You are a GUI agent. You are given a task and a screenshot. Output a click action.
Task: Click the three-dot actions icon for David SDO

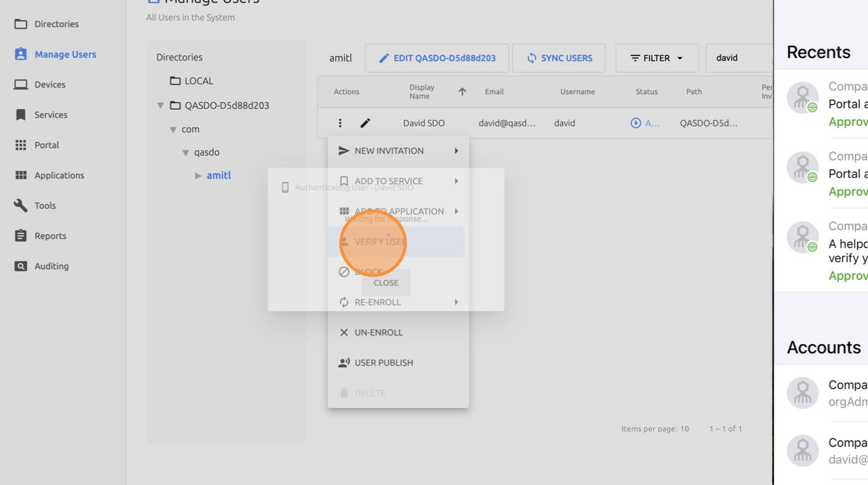point(340,123)
